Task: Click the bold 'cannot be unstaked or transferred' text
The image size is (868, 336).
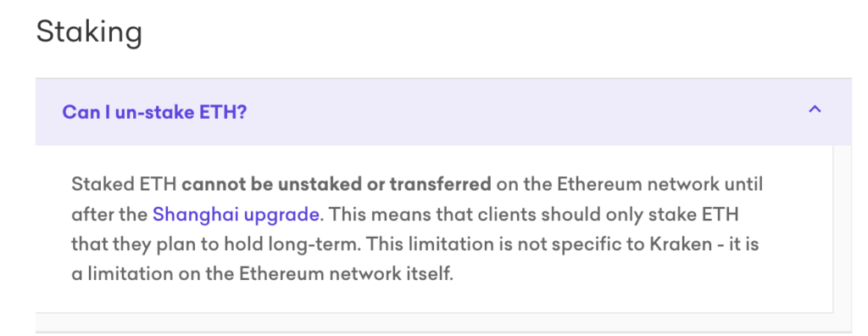Action: pyautogui.click(x=337, y=183)
